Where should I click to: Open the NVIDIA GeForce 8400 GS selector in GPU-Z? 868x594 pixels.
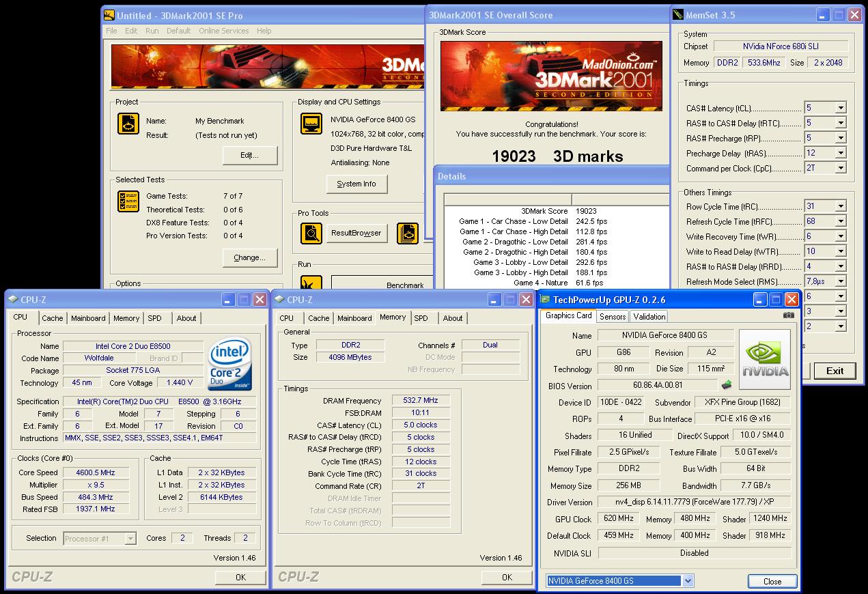click(x=688, y=581)
